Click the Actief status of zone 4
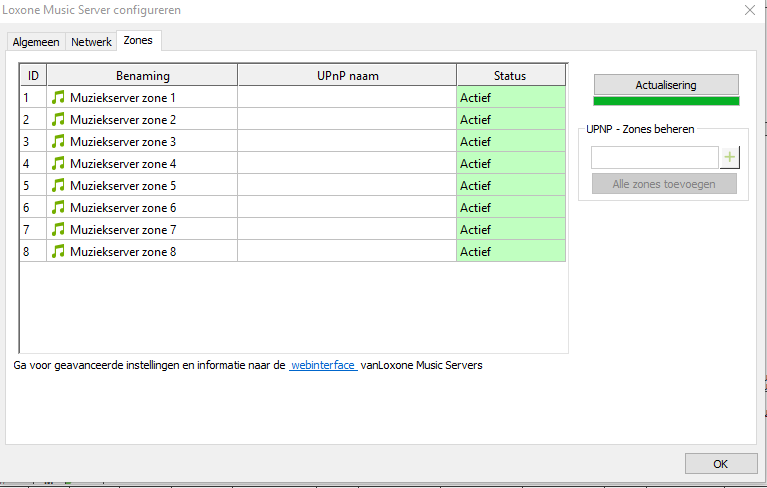The height and width of the screenshot is (488, 767). tap(511, 164)
